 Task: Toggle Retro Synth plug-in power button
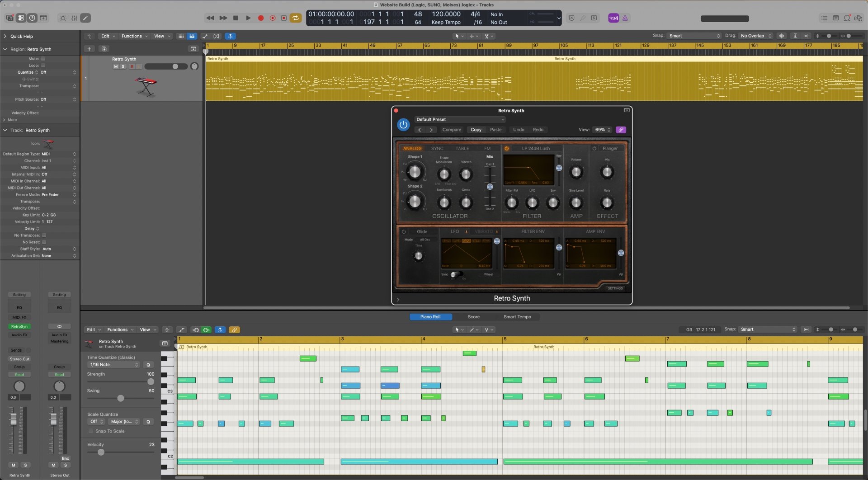click(x=403, y=124)
